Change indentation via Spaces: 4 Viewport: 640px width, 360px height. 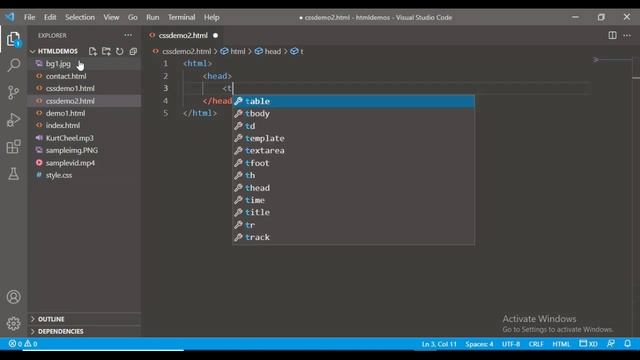click(x=479, y=344)
